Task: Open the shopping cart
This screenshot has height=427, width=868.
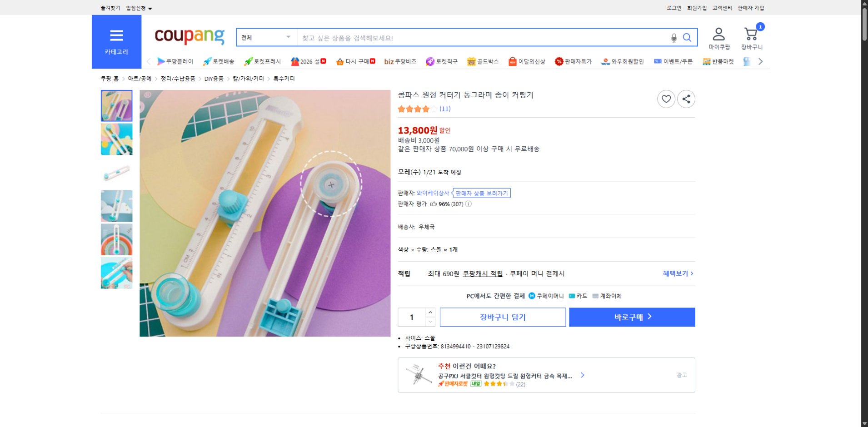Action: coord(752,33)
